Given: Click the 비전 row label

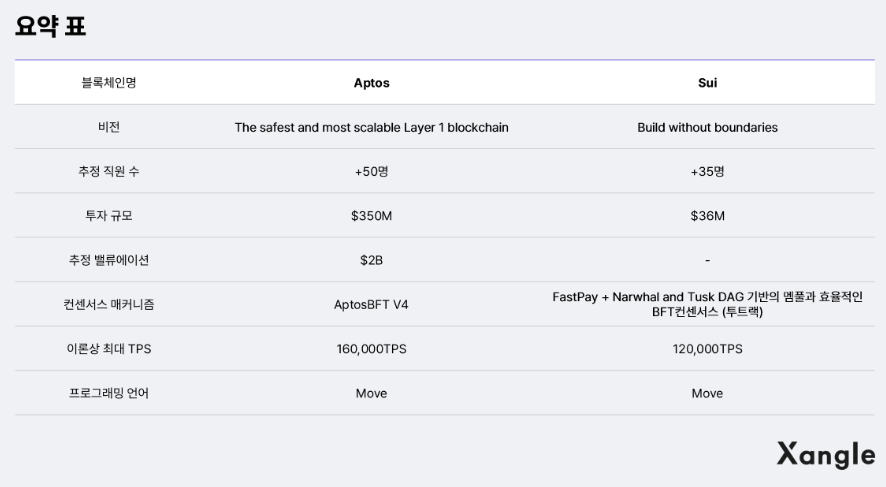Looking at the screenshot, I should coord(109,128).
